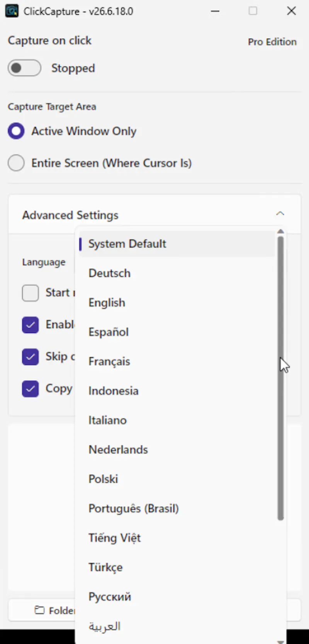Click the Capture on click heading
Image resolution: width=309 pixels, height=644 pixels.
tap(49, 41)
